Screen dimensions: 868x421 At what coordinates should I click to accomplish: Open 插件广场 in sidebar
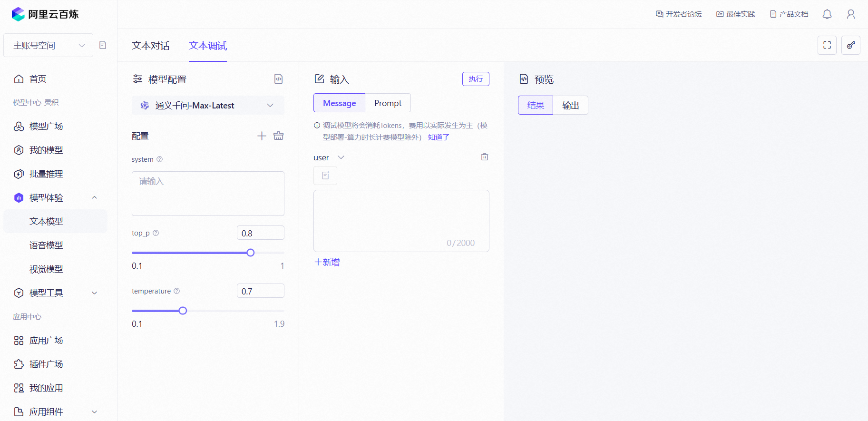tap(46, 364)
